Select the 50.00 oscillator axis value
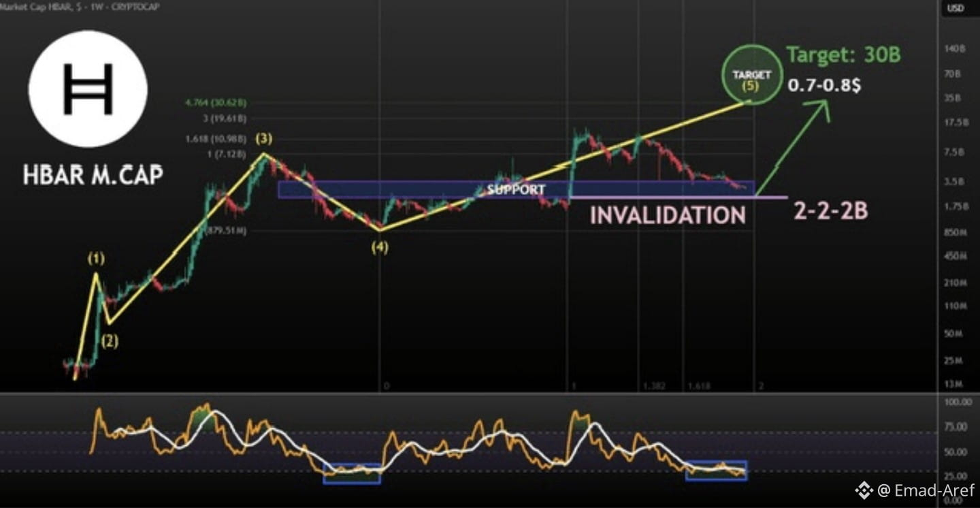The image size is (980, 508). (x=955, y=451)
